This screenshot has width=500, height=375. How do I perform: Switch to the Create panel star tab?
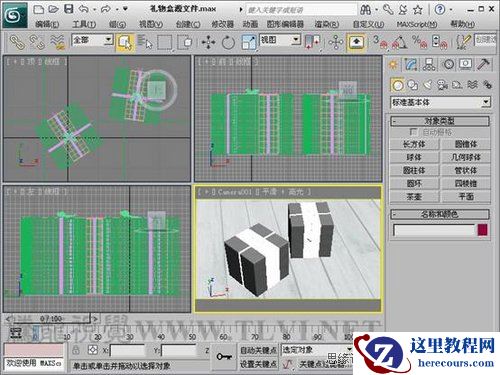click(394, 64)
